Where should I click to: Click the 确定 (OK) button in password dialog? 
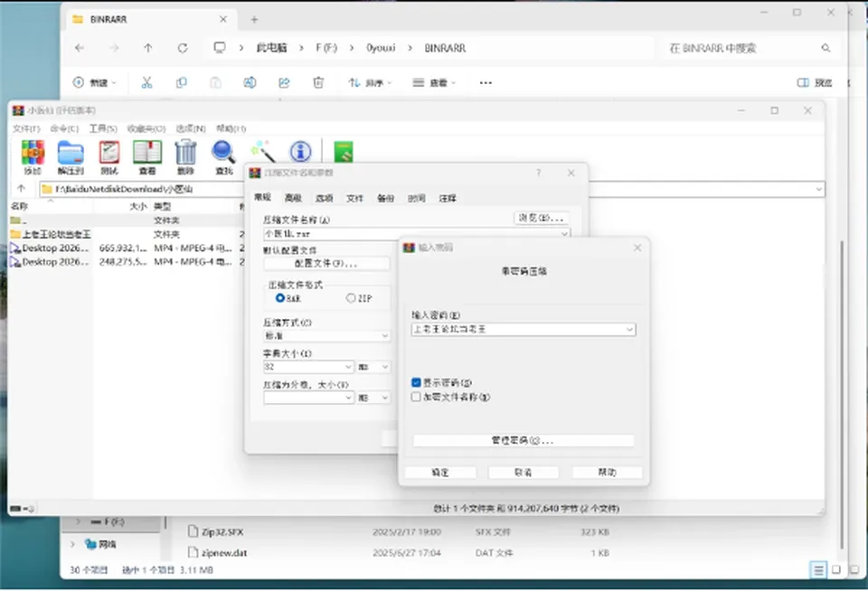pyautogui.click(x=440, y=472)
